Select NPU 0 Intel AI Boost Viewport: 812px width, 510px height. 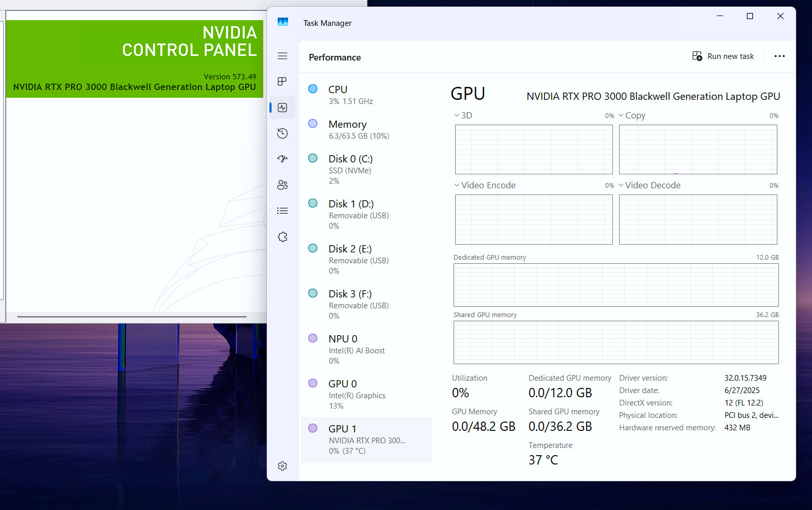point(367,350)
